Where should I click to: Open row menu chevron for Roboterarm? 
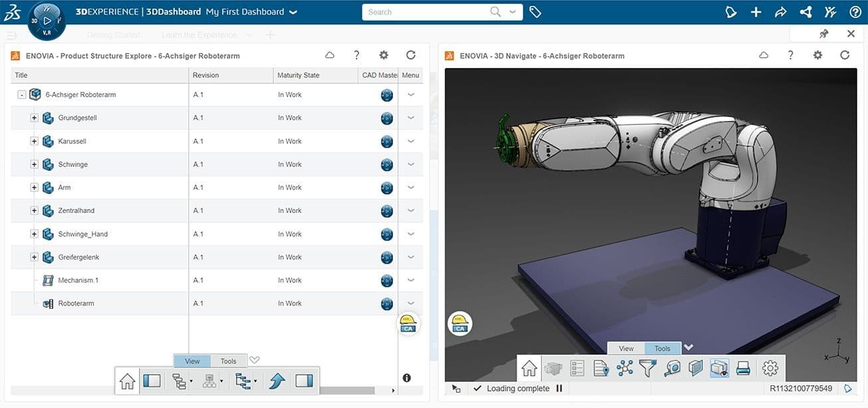(x=411, y=304)
